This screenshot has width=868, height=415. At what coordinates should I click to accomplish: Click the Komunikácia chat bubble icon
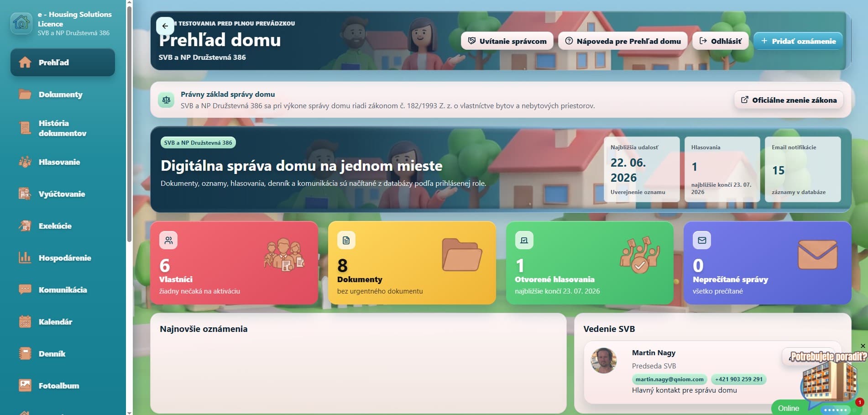(x=25, y=290)
